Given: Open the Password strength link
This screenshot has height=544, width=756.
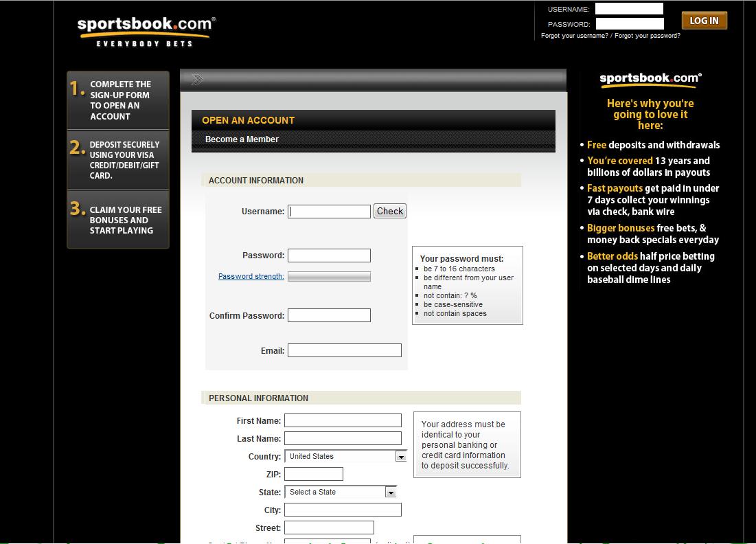Looking at the screenshot, I should tap(251, 276).
